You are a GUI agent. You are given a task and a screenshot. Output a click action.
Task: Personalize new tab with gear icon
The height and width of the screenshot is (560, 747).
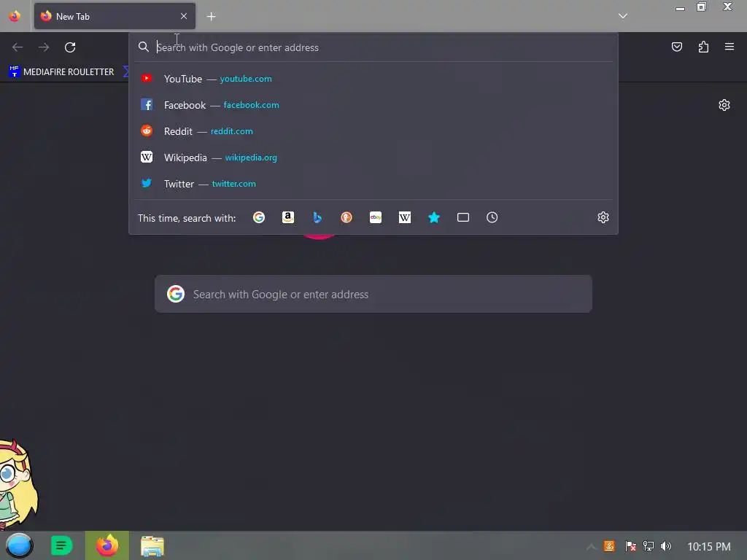[x=724, y=105]
